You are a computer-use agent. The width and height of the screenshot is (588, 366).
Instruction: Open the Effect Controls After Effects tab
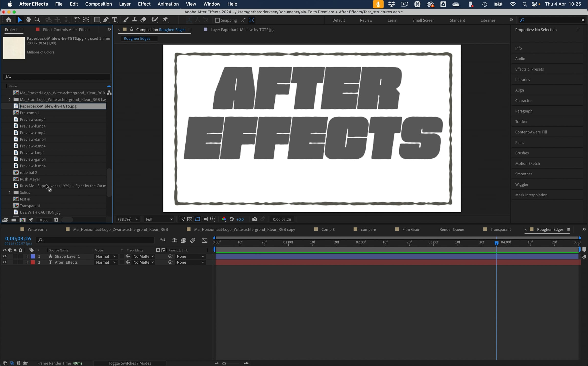[x=66, y=30]
